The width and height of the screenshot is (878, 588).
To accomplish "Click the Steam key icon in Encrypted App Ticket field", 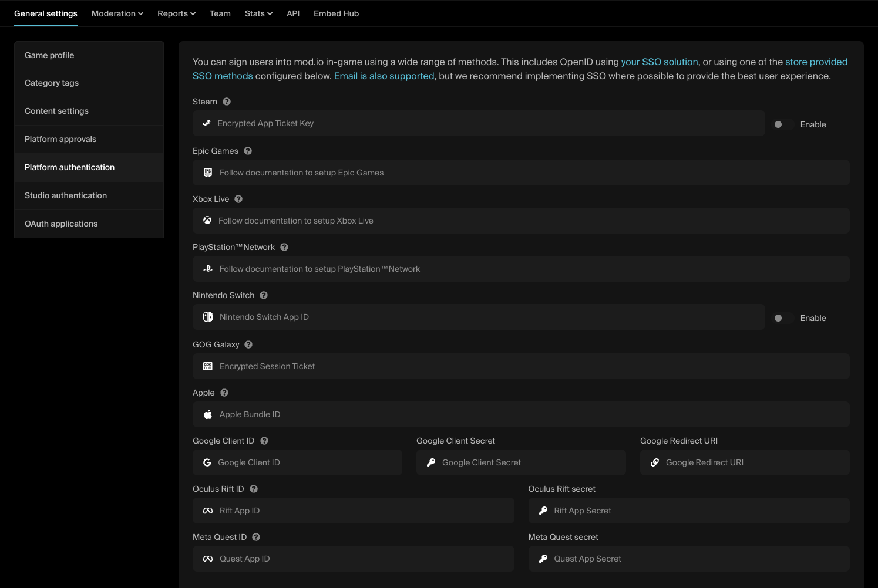I will [x=207, y=123].
